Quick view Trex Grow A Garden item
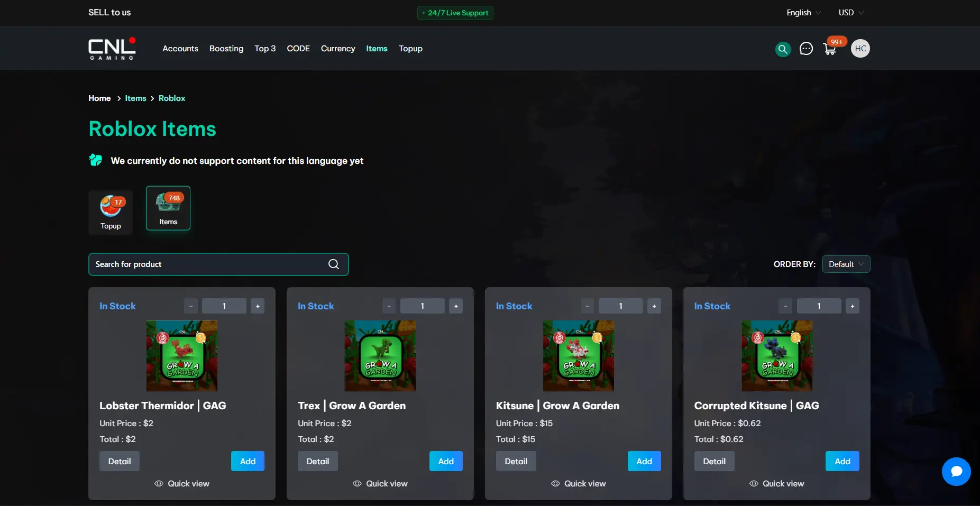The height and width of the screenshot is (506, 980). [x=380, y=484]
